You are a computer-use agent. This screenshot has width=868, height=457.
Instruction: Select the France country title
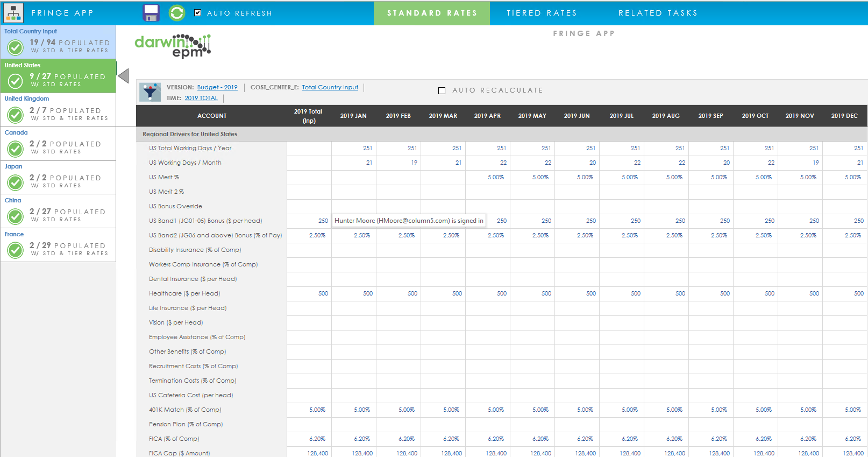coord(14,234)
